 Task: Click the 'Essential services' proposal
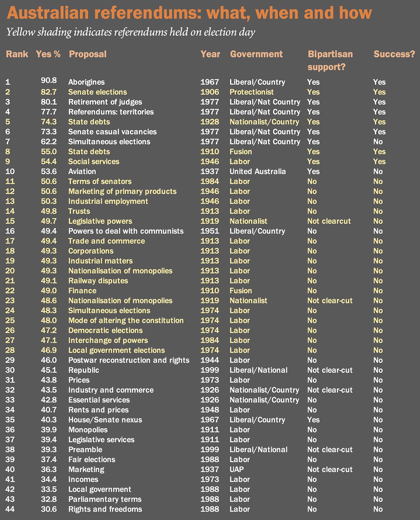99,400
